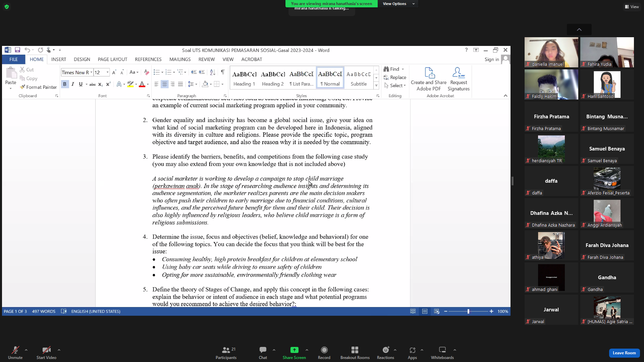Open the font size dropdown

coord(107,72)
